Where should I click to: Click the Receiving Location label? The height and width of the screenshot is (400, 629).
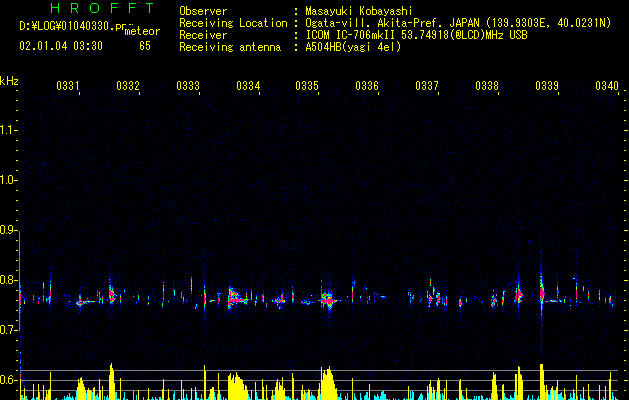coord(233,23)
